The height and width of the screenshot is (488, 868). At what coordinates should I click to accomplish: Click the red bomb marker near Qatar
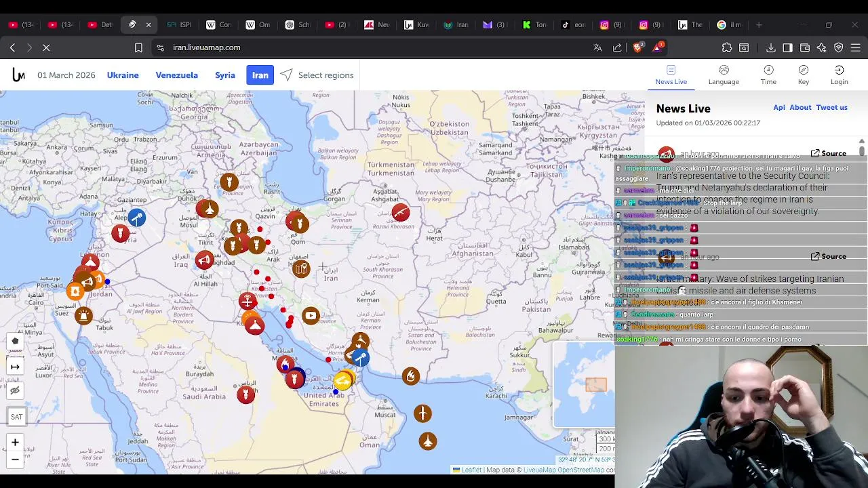point(294,379)
